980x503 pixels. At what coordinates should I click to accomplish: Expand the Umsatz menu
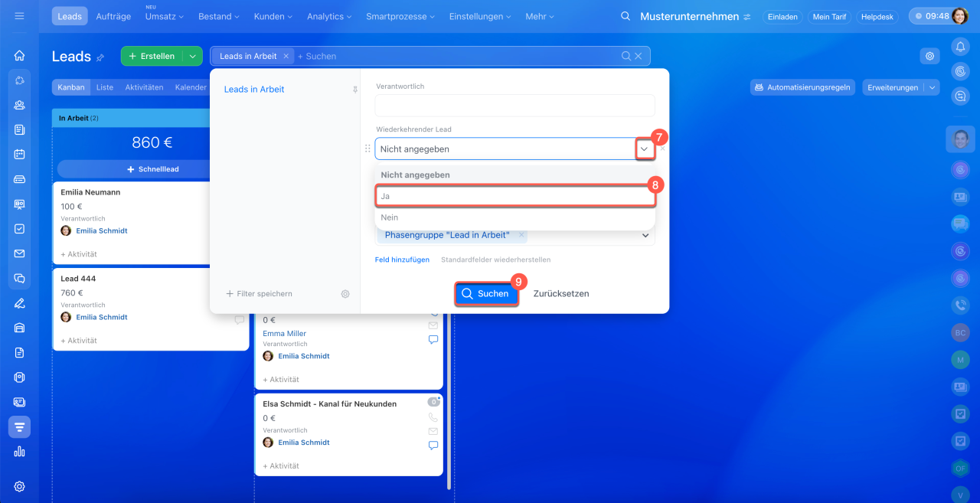point(164,16)
